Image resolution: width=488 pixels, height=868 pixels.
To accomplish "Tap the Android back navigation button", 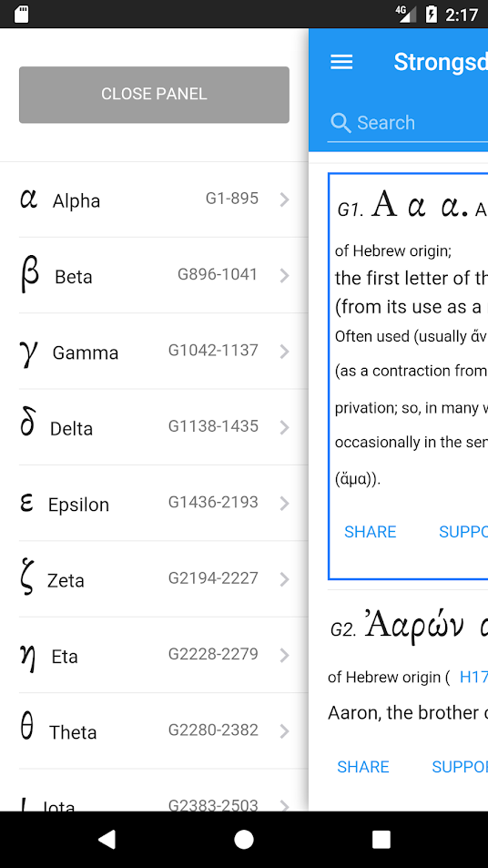I will click(x=107, y=839).
